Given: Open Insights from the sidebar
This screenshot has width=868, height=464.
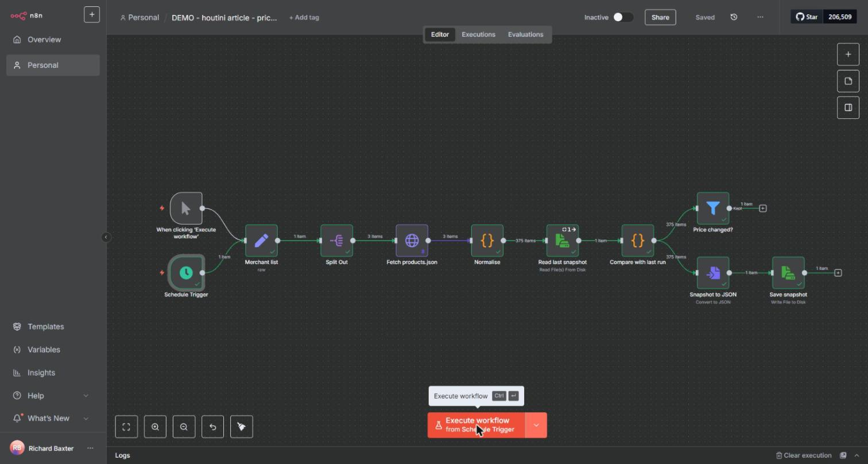Looking at the screenshot, I should [x=53, y=373].
